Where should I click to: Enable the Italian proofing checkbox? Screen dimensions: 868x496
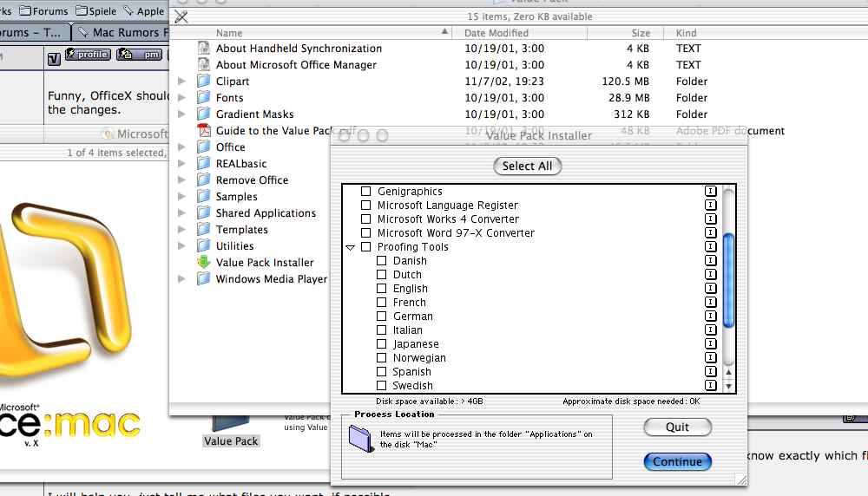tap(381, 330)
